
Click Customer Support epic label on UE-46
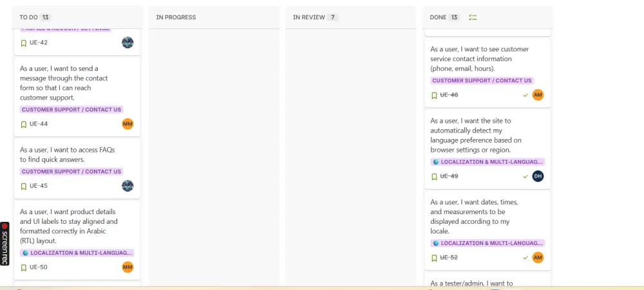point(482,81)
